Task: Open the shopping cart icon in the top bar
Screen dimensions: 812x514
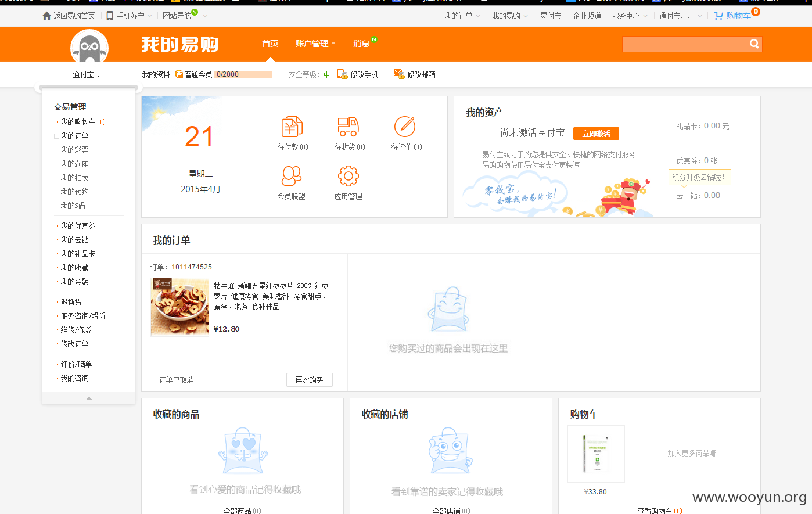Action: [x=718, y=16]
